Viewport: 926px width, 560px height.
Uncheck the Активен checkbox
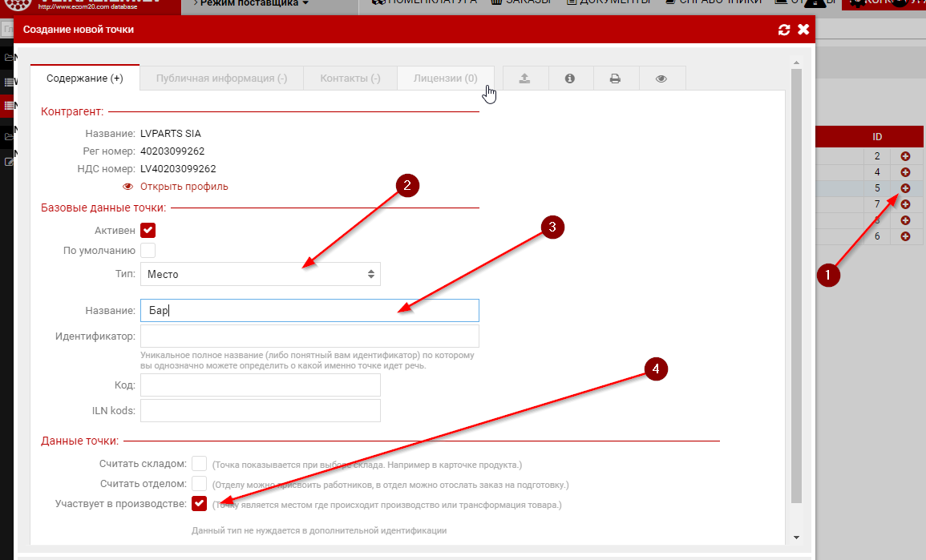point(148,231)
